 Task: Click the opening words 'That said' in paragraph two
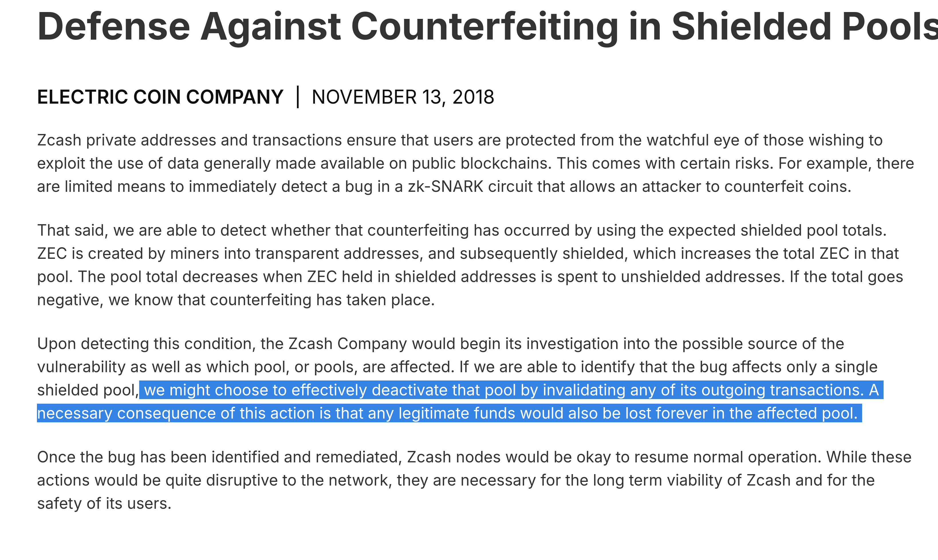click(x=70, y=230)
